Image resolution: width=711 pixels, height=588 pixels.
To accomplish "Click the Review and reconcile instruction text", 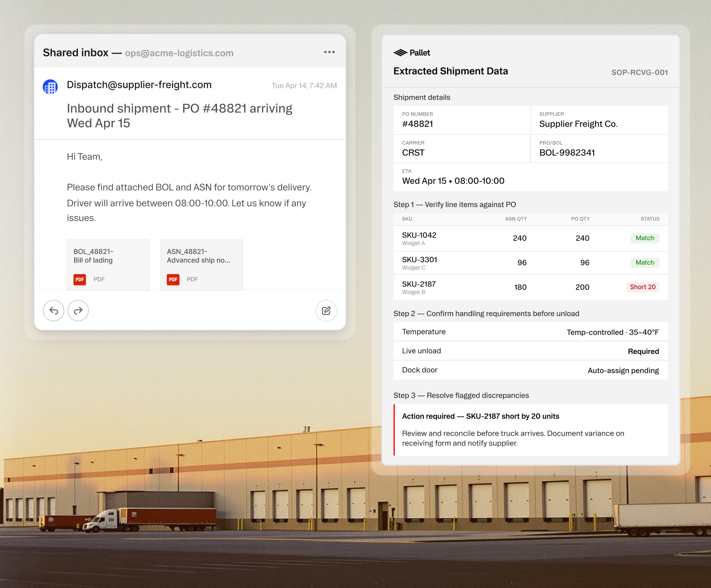I will (x=513, y=438).
